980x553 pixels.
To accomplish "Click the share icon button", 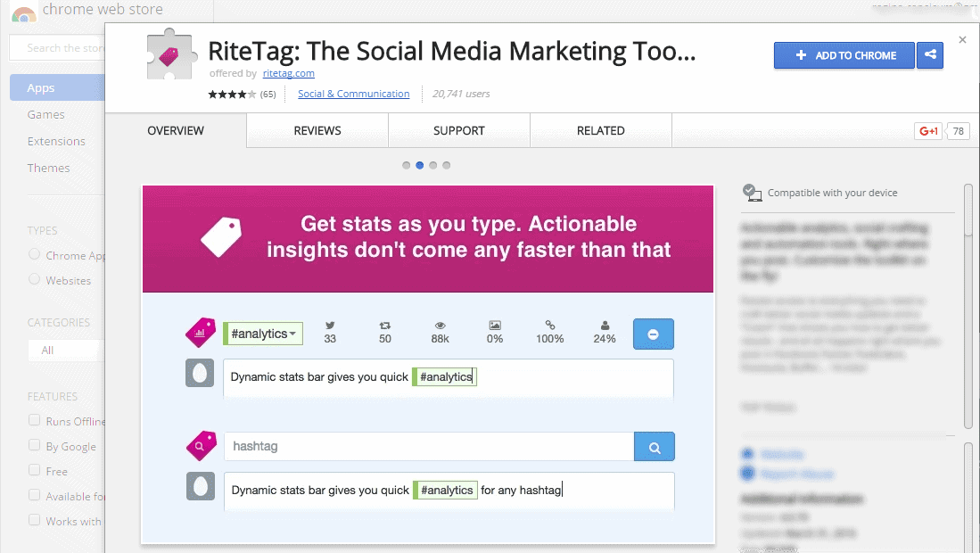I will tap(930, 55).
